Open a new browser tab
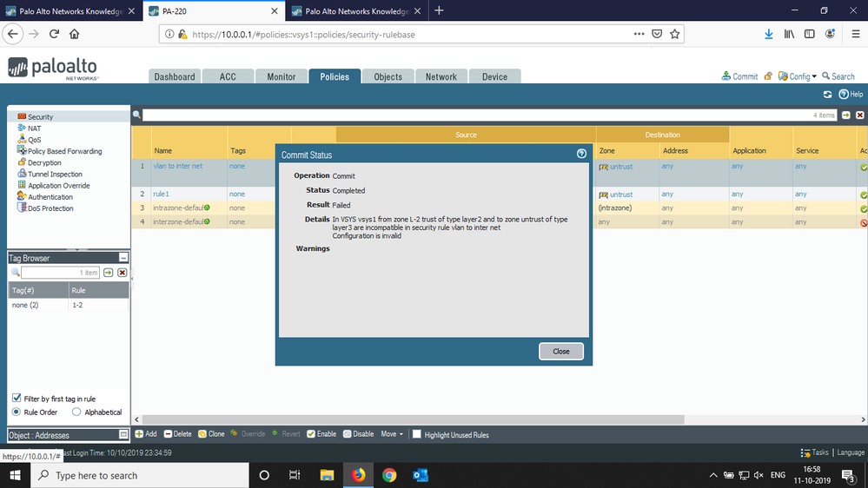The image size is (868, 488). [x=439, y=10]
